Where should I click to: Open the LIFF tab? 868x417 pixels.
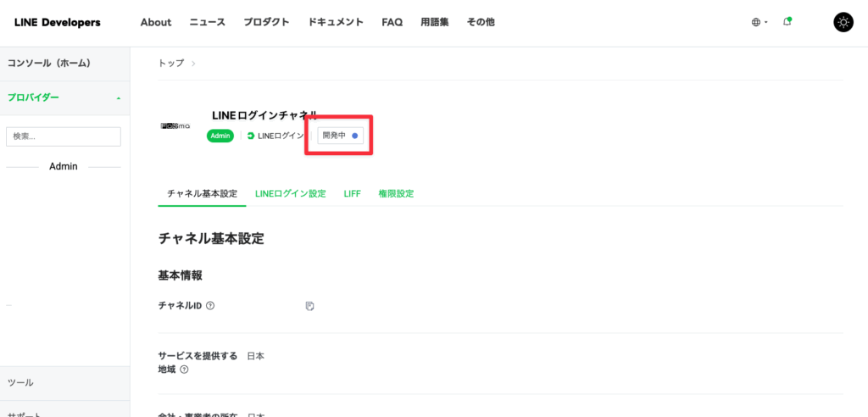352,194
